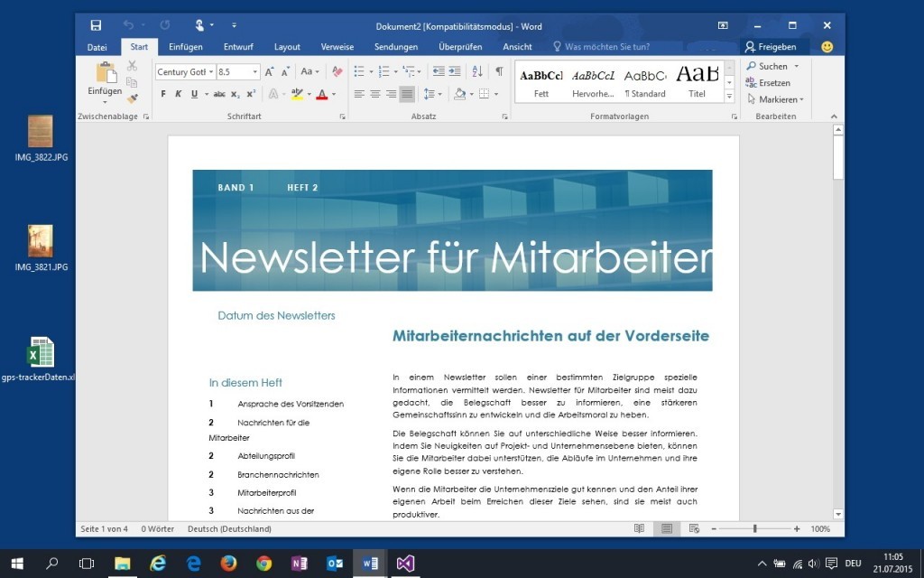The height and width of the screenshot is (578, 924).
Task: Open Visual Studio from the taskbar
Action: (x=405, y=563)
